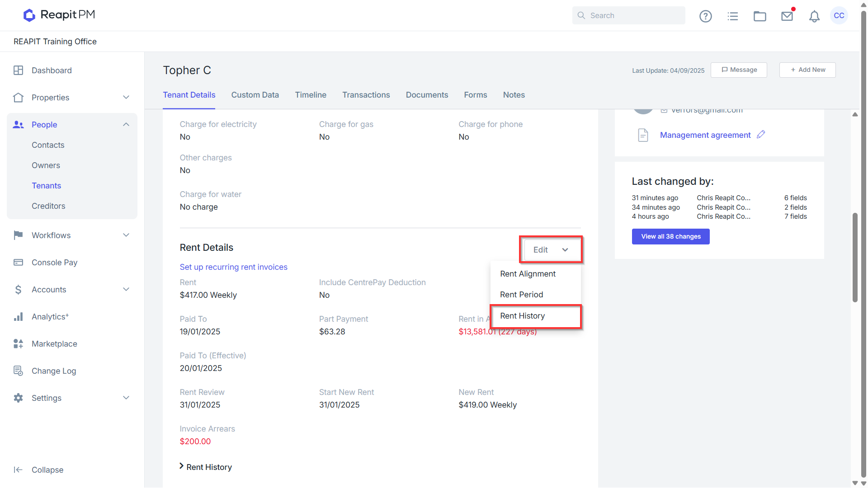This screenshot has height=488, width=868.
Task: Click the Analytics bar chart icon
Action: 18,317
